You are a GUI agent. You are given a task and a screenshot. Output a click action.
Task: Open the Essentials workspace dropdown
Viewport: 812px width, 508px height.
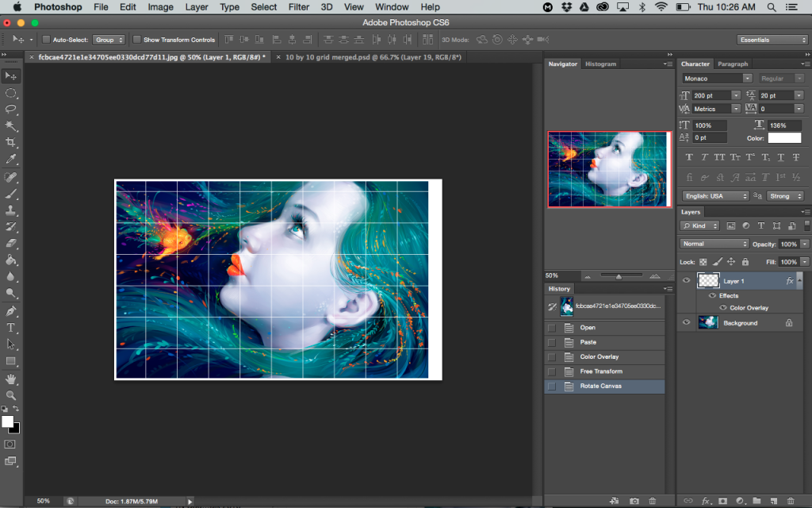point(772,40)
